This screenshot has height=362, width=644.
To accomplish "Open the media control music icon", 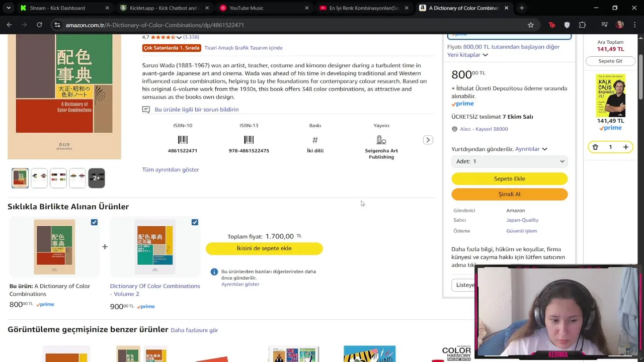I will 604,25.
